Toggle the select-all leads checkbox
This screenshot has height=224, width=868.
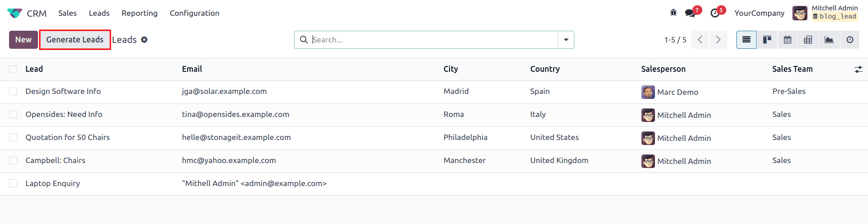[13, 69]
